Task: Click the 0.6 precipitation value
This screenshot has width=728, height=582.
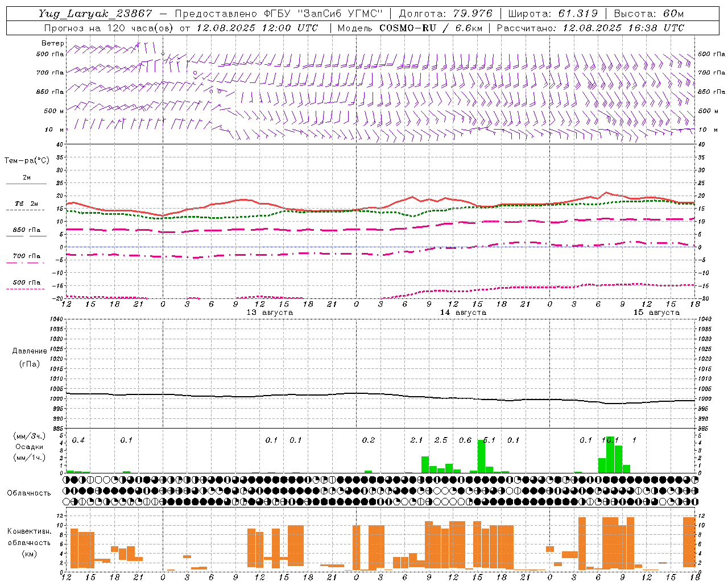Action: [465, 440]
